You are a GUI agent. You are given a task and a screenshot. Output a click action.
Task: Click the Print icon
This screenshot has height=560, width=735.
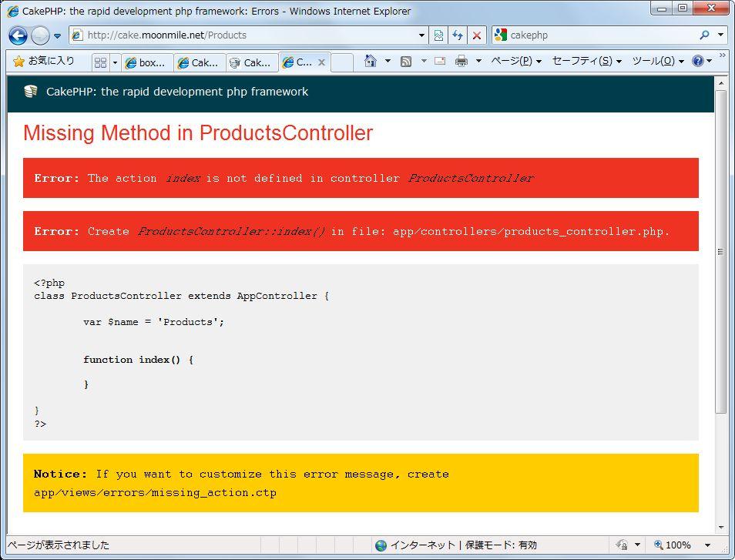tap(461, 62)
